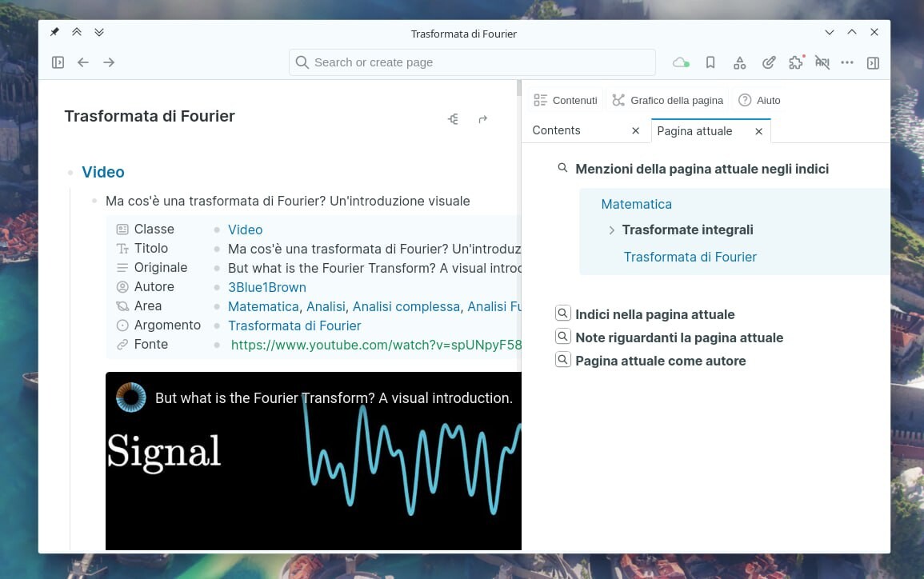
Task: Click the Note riguardanti la pagina attuale heading
Action: click(679, 337)
